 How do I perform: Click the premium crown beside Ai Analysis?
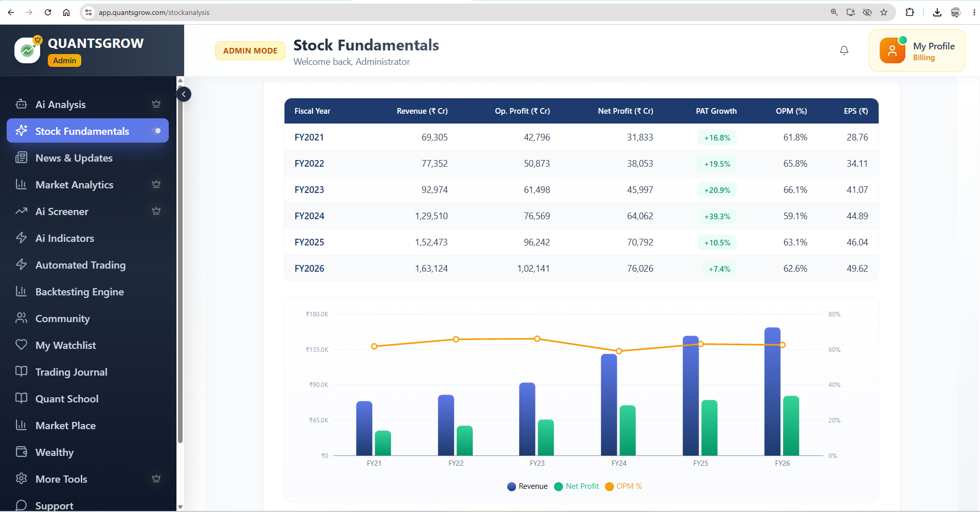point(156,104)
